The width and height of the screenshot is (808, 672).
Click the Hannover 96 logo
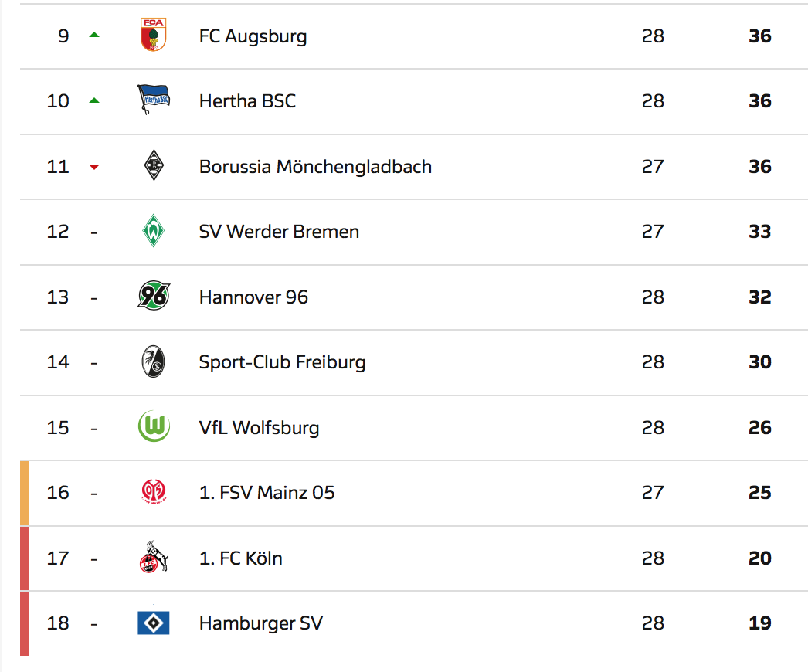click(153, 297)
